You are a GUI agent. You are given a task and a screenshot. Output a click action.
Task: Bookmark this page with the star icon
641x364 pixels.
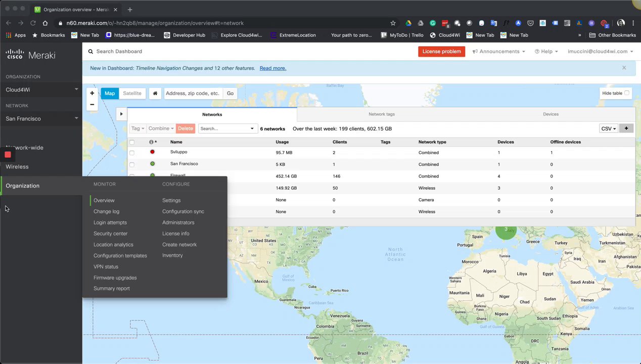pyautogui.click(x=393, y=23)
